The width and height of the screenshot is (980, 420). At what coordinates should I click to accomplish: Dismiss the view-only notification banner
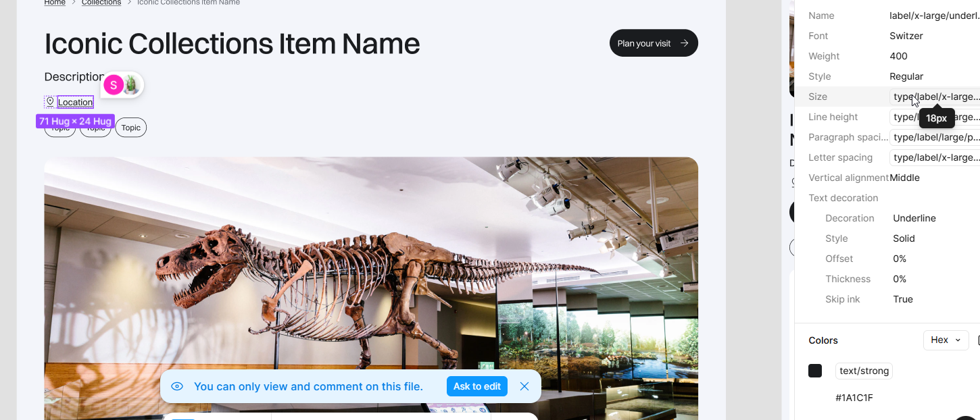(524, 386)
